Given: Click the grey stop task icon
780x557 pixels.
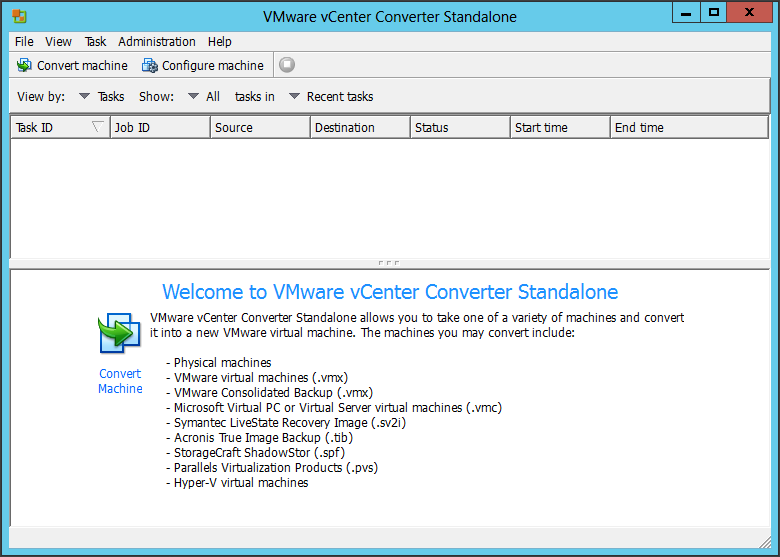Looking at the screenshot, I should 287,65.
